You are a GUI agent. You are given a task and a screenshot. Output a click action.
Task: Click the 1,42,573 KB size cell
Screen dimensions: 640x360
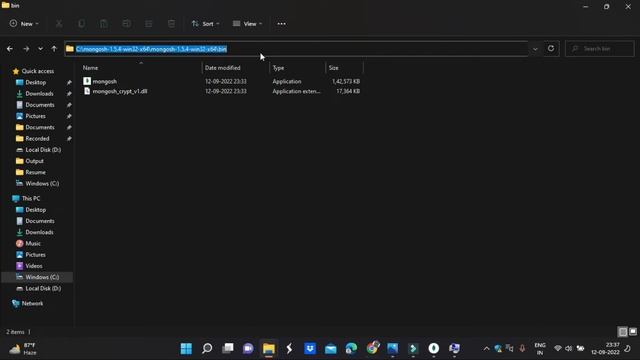pos(346,81)
